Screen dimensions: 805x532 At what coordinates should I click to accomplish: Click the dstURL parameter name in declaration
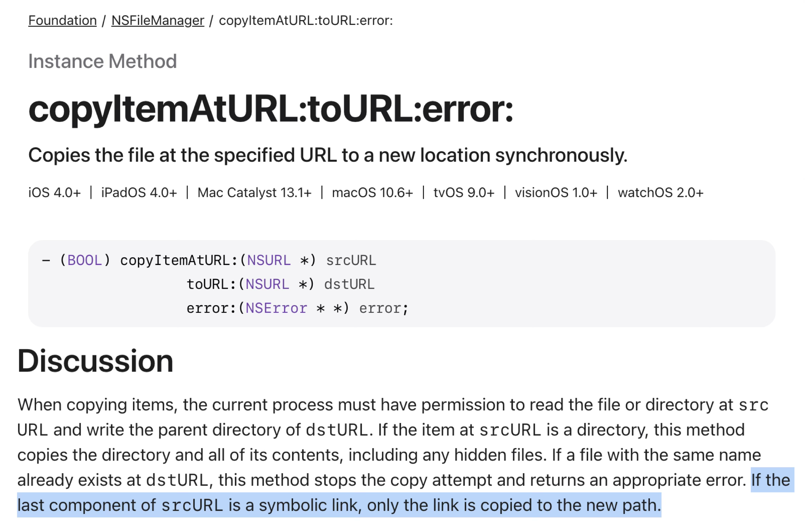click(349, 284)
